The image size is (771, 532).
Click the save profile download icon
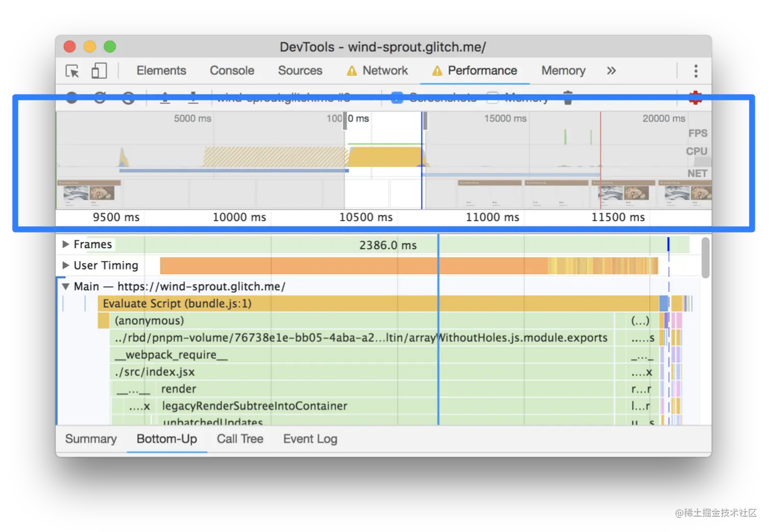[x=193, y=97]
